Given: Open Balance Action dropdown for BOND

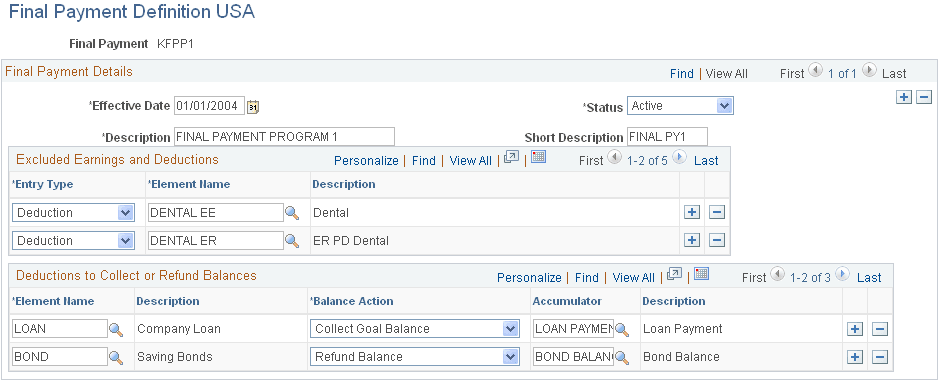Looking at the screenshot, I should [415, 357].
